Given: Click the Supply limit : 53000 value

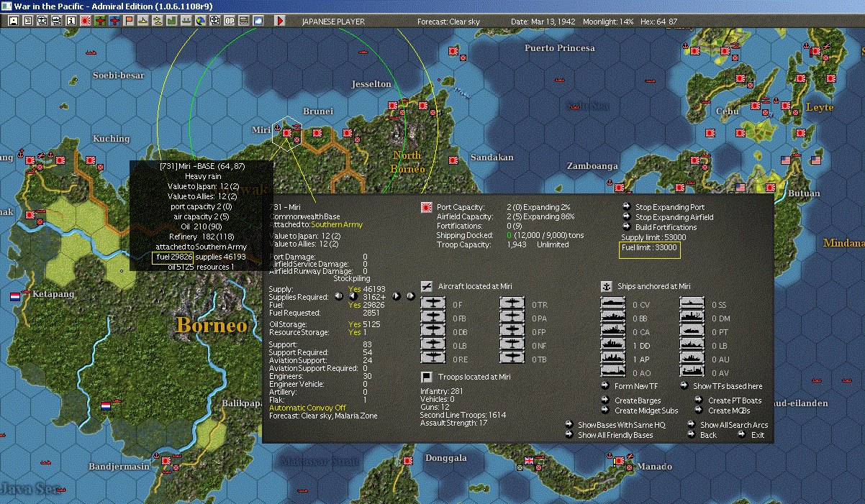Looking at the screenshot, I should click(653, 237).
